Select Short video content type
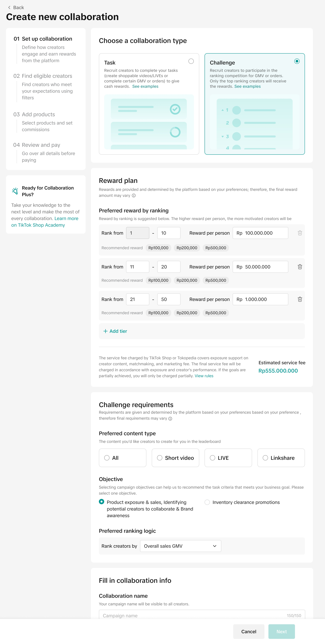Screen dimensions: 325x644 [x=160, y=458]
